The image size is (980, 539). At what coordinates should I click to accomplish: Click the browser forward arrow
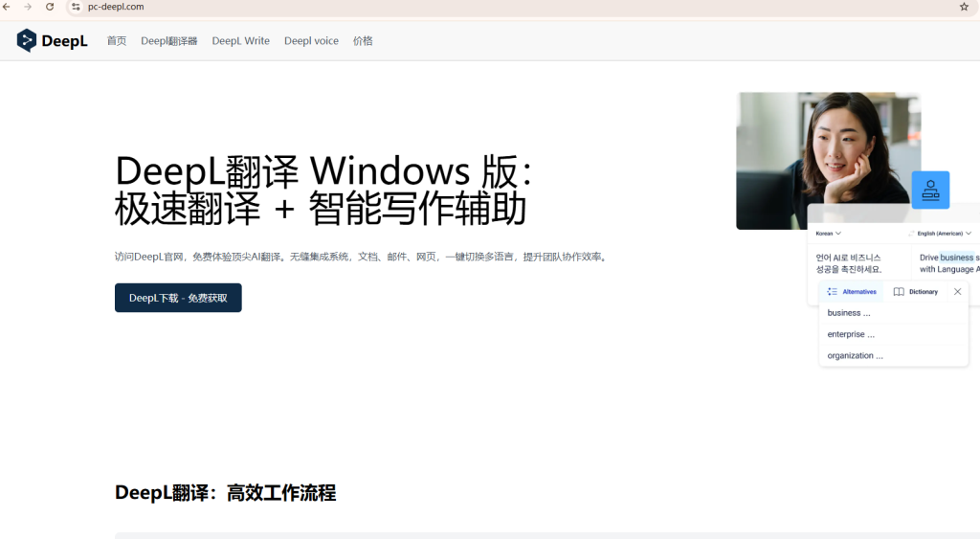click(x=28, y=7)
